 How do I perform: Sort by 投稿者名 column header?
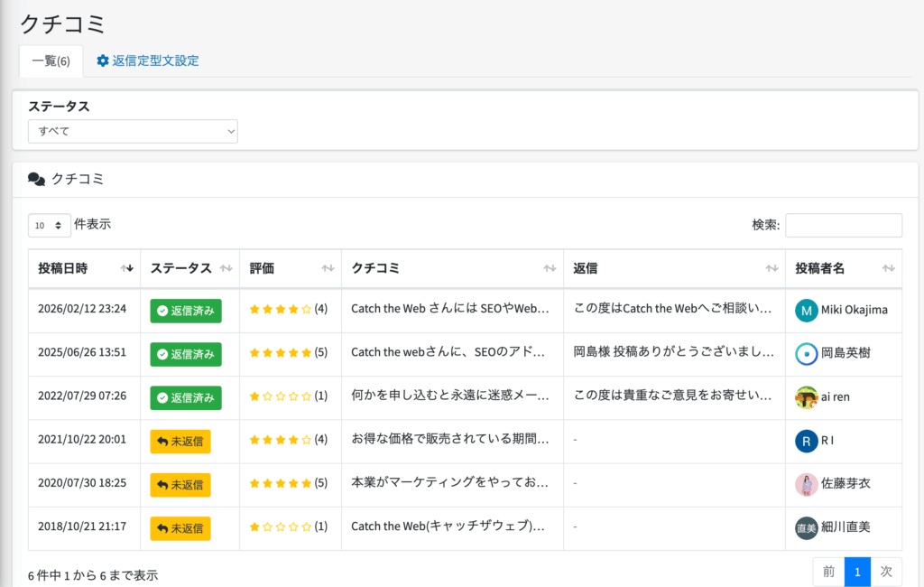click(x=843, y=268)
